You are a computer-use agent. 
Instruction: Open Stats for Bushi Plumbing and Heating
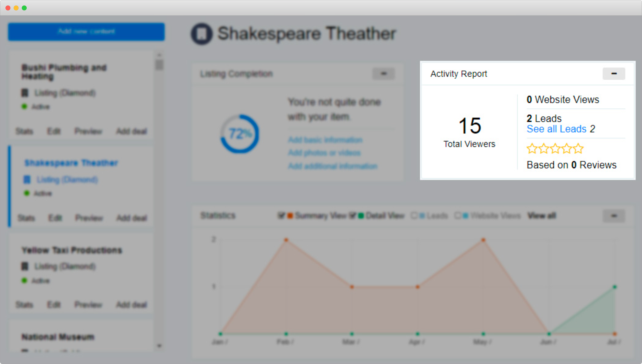pyautogui.click(x=24, y=131)
